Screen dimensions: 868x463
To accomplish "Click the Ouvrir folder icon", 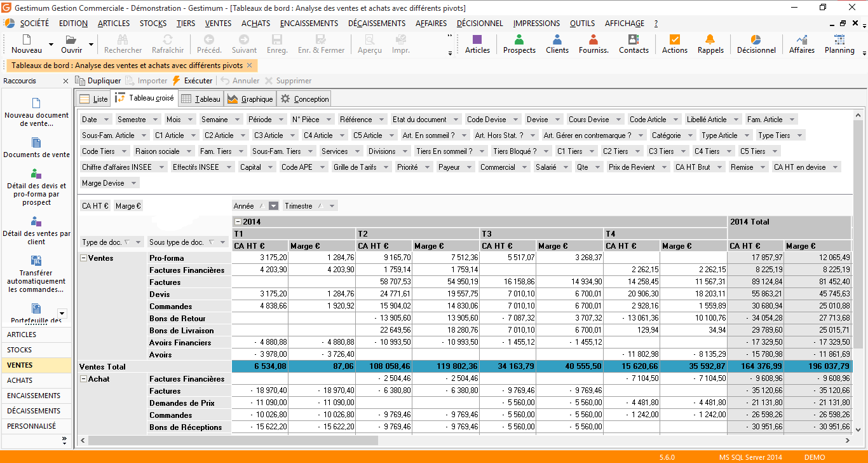I will point(71,39).
